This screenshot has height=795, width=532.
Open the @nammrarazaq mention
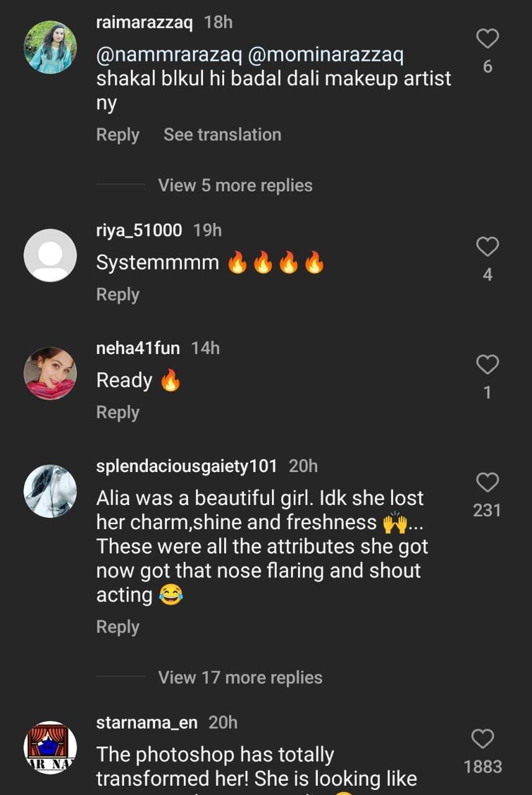point(169,55)
